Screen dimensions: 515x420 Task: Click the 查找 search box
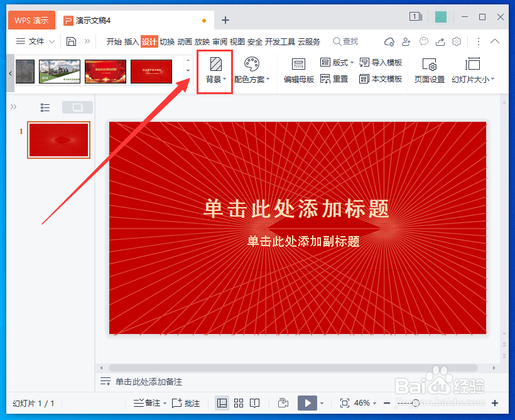345,41
